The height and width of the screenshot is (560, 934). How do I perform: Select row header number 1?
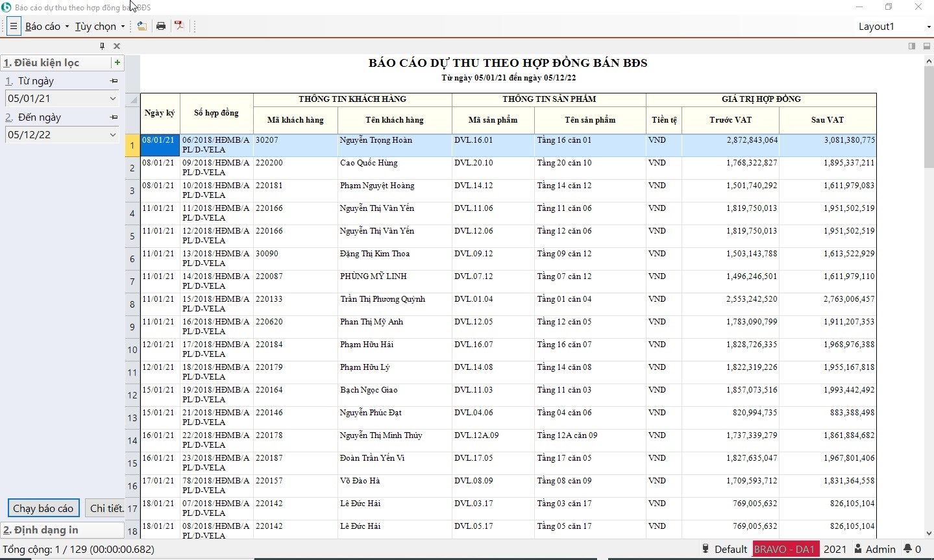point(132,145)
